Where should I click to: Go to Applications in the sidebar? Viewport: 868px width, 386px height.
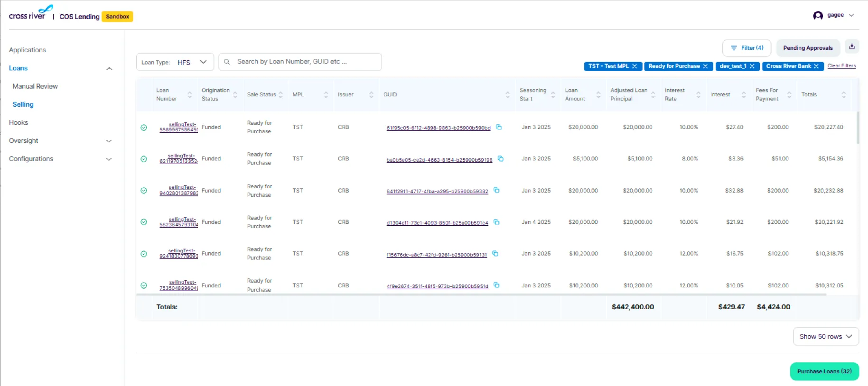click(28, 50)
